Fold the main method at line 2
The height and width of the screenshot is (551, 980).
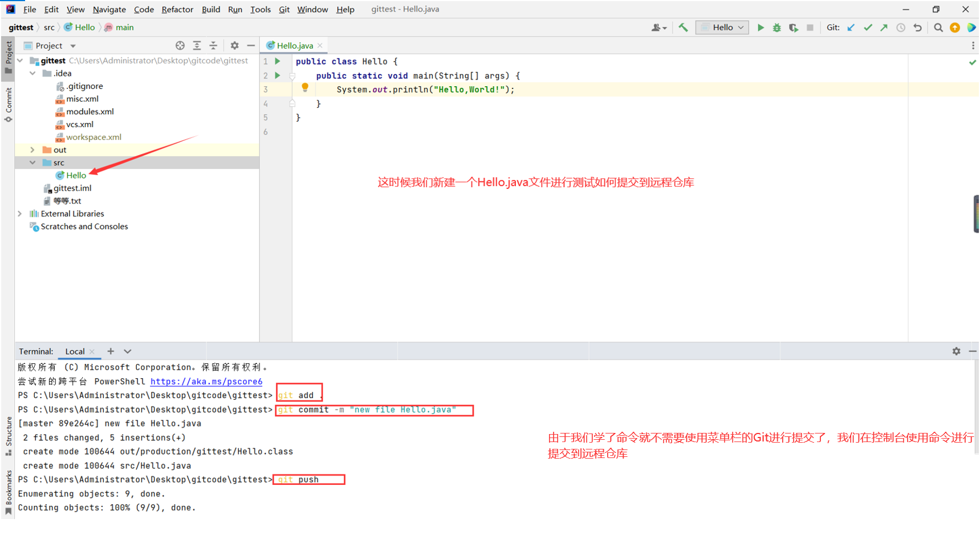(292, 75)
